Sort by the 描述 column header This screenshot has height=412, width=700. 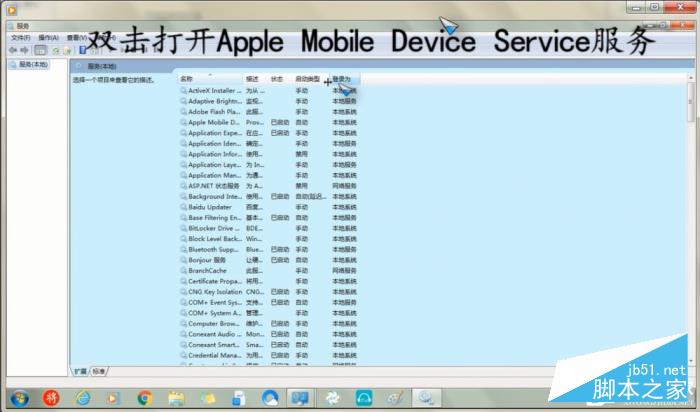(255, 79)
